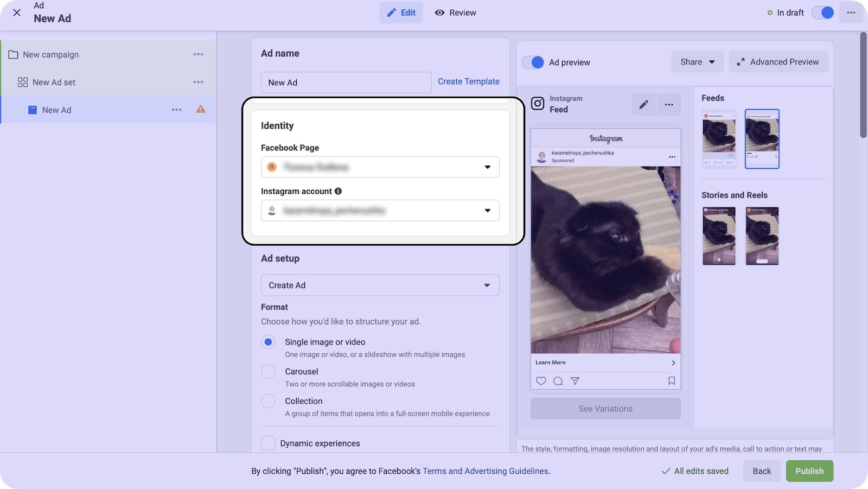Select the second Stories and Reels thumbnail
This screenshot has width=868, height=489.
pyautogui.click(x=762, y=236)
